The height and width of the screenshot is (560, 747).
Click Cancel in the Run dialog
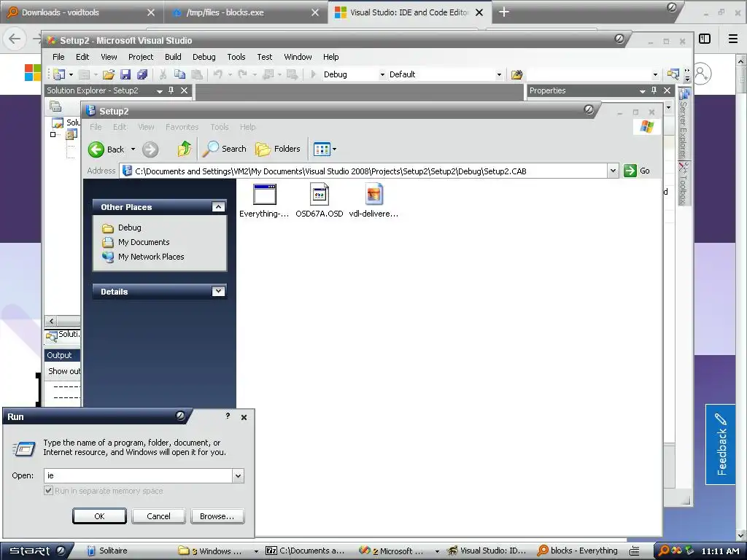pos(158,516)
